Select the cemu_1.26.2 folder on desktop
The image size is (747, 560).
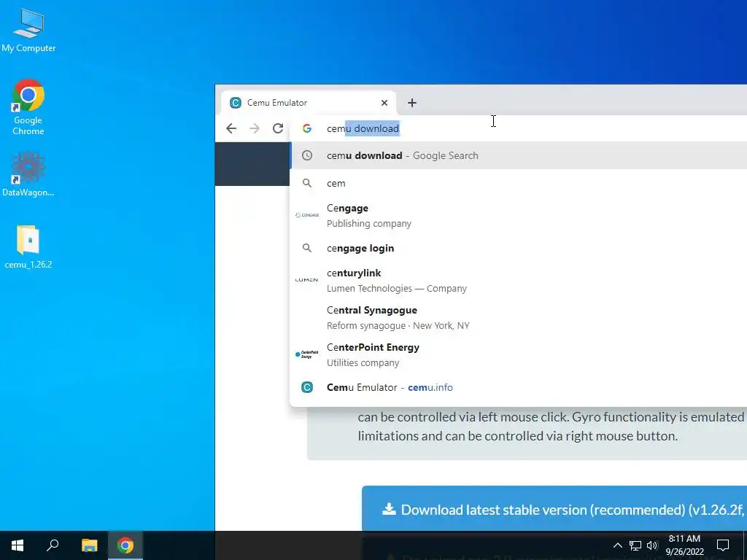28,247
